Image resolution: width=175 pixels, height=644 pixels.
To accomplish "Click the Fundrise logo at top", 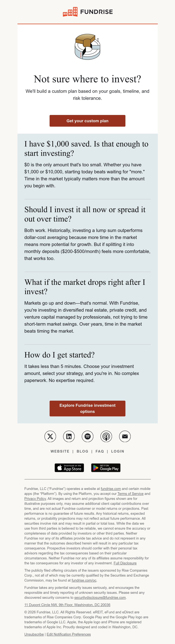I will pos(87,12).
